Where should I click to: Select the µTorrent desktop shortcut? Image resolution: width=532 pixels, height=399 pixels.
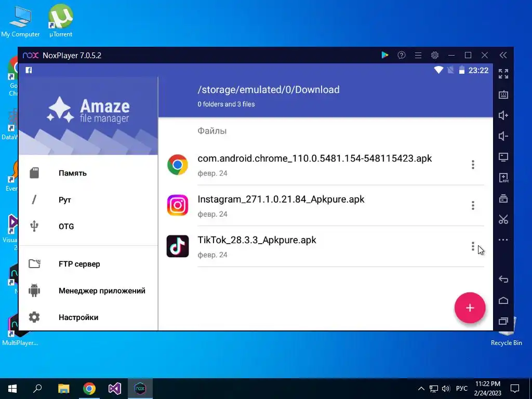click(x=61, y=21)
